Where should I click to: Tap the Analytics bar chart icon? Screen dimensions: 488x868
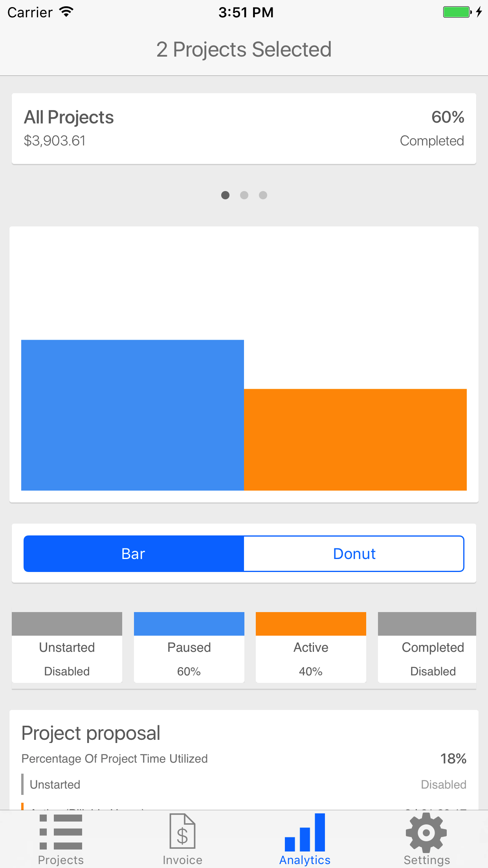(305, 832)
